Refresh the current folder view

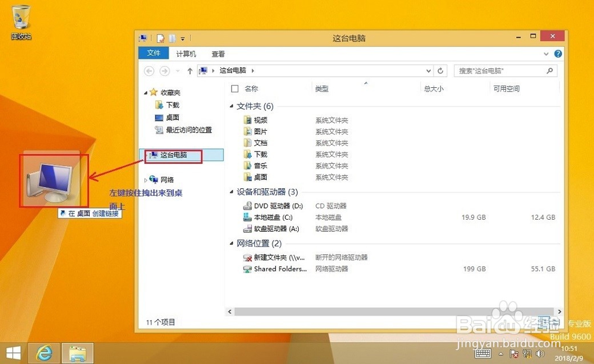(440, 70)
